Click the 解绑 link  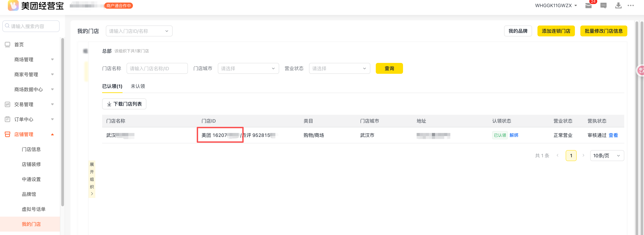[514, 135]
